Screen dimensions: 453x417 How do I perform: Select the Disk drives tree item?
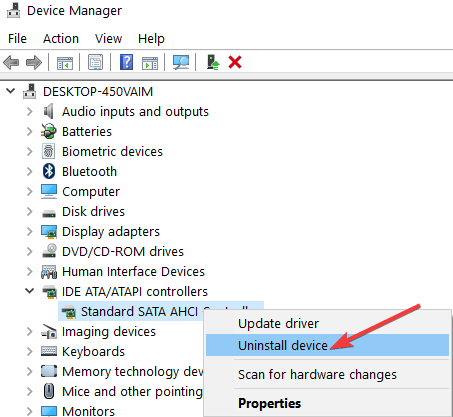click(93, 211)
